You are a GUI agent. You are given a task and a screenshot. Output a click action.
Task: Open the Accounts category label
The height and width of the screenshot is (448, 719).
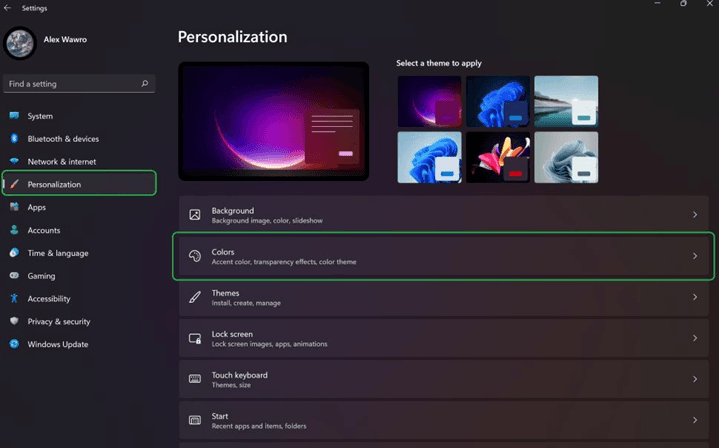tap(44, 230)
